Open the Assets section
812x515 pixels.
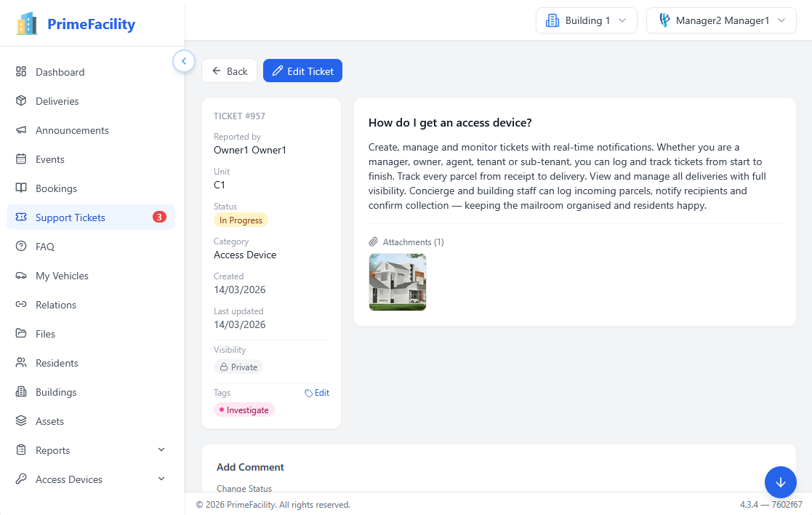coord(49,420)
